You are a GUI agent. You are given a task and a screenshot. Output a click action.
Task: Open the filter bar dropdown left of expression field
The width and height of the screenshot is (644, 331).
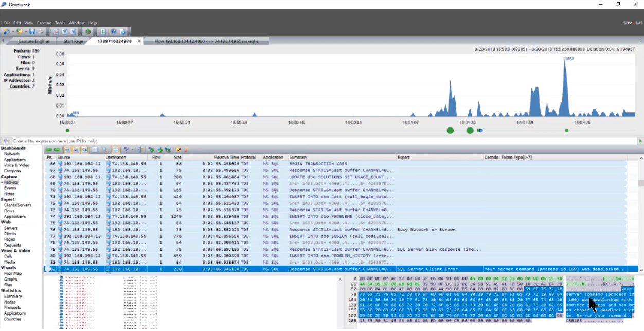pos(8,141)
